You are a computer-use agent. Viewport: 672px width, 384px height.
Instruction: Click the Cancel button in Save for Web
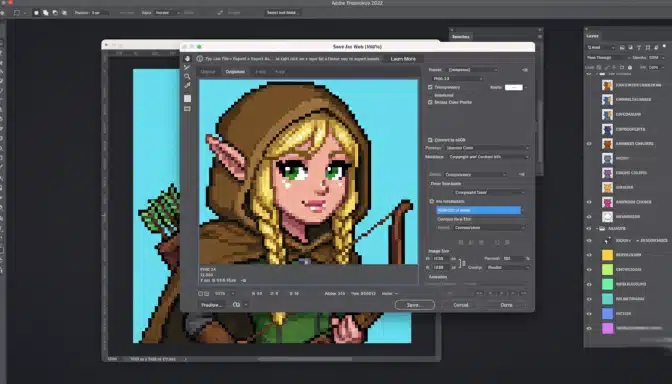point(461,305)
